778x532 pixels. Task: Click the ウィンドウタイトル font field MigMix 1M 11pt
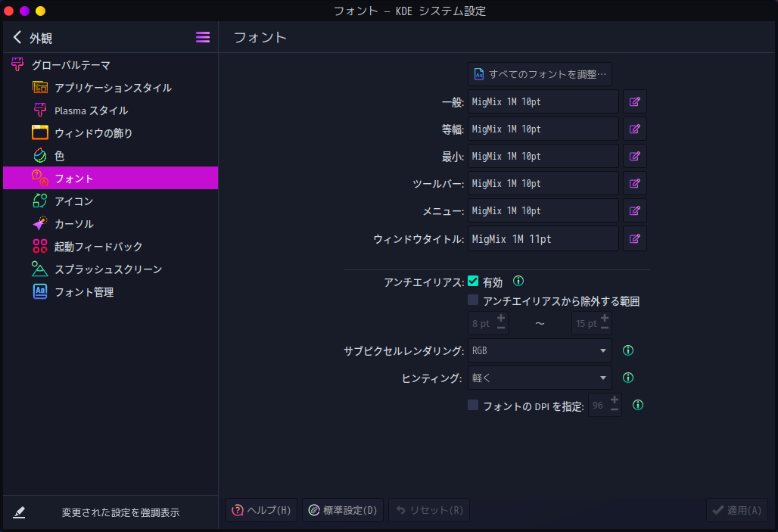click(x=543, y=238)
